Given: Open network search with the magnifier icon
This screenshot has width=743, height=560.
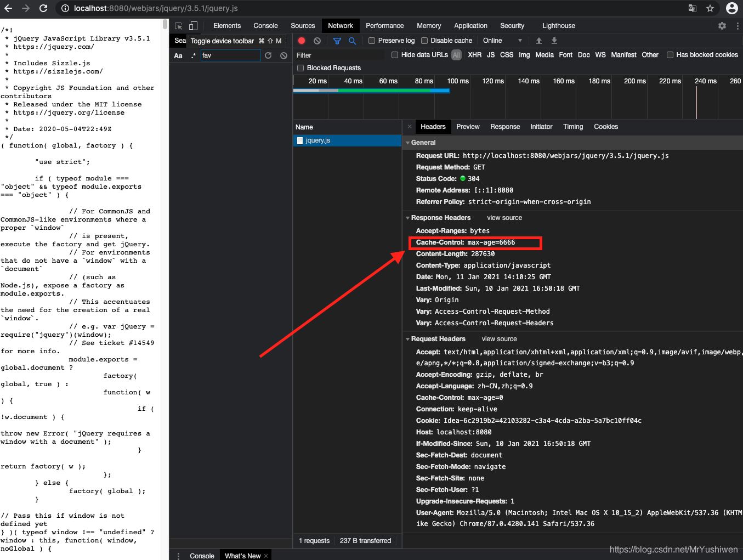Looking at the screenshot, I should 352,41.
